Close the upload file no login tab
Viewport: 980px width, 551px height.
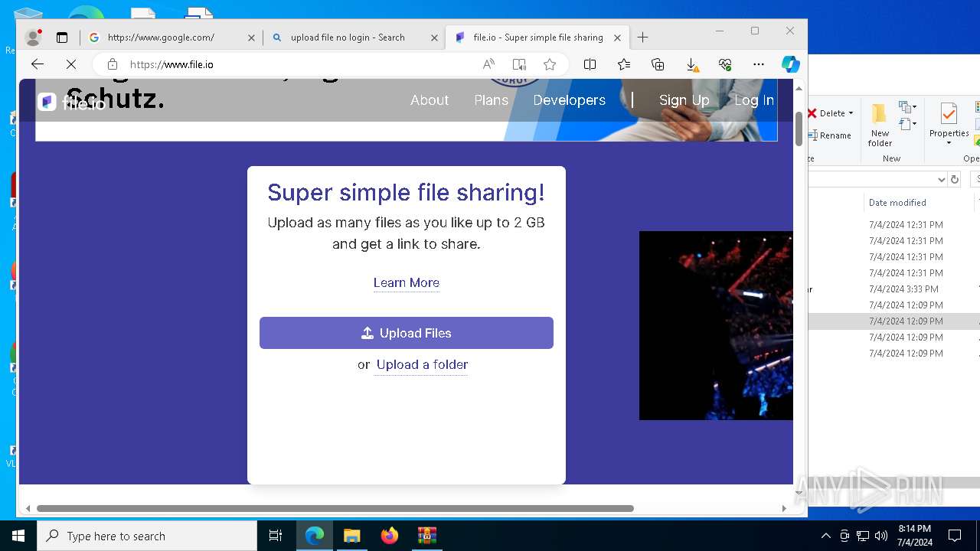click(x=434, y=37)
